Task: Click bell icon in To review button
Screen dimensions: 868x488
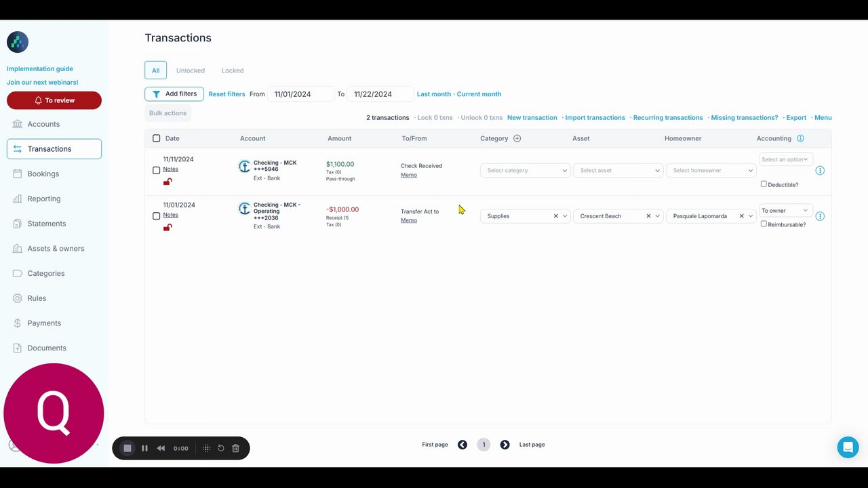Action: click(x=38, y=100)
